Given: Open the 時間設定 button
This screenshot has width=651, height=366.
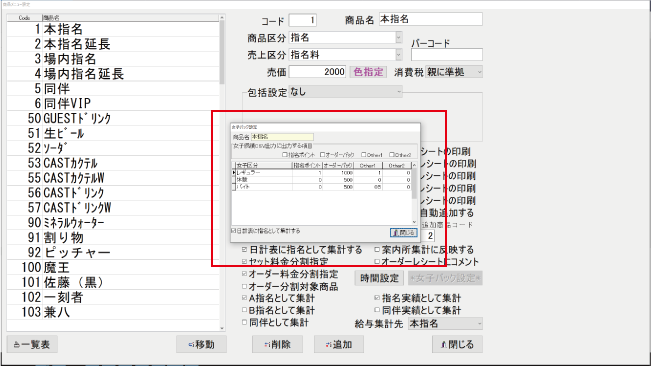Looking at the screenshot, I should click(379, 278).
